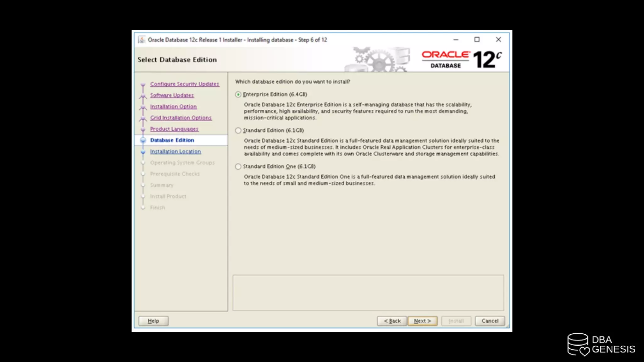Jump to Software Updates step
644x362 pixels.
click(172, 95)
